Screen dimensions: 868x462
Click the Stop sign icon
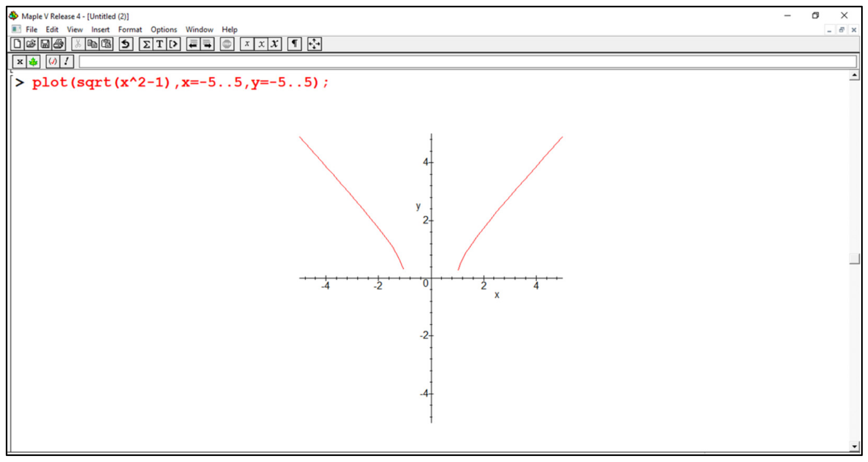tap(227, 44)
